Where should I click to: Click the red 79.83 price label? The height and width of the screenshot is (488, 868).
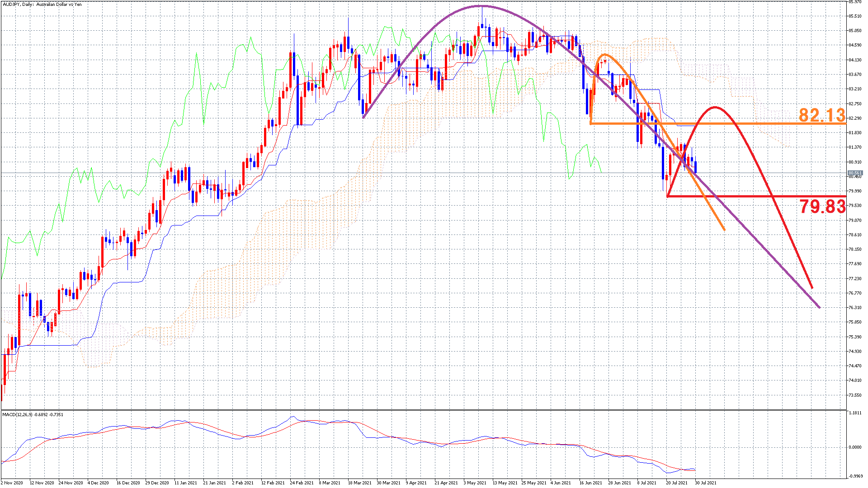[822, 206]
